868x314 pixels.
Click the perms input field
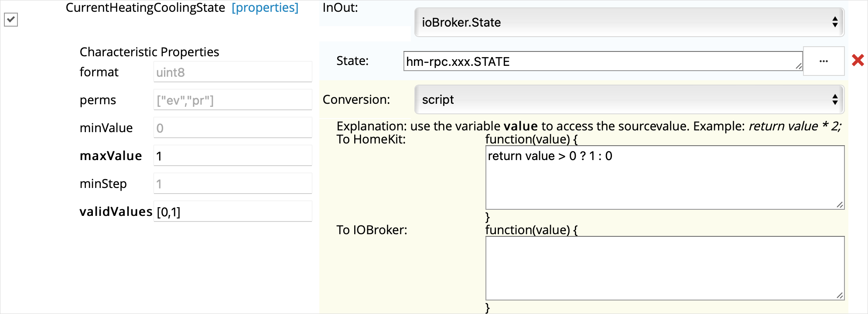232,100
